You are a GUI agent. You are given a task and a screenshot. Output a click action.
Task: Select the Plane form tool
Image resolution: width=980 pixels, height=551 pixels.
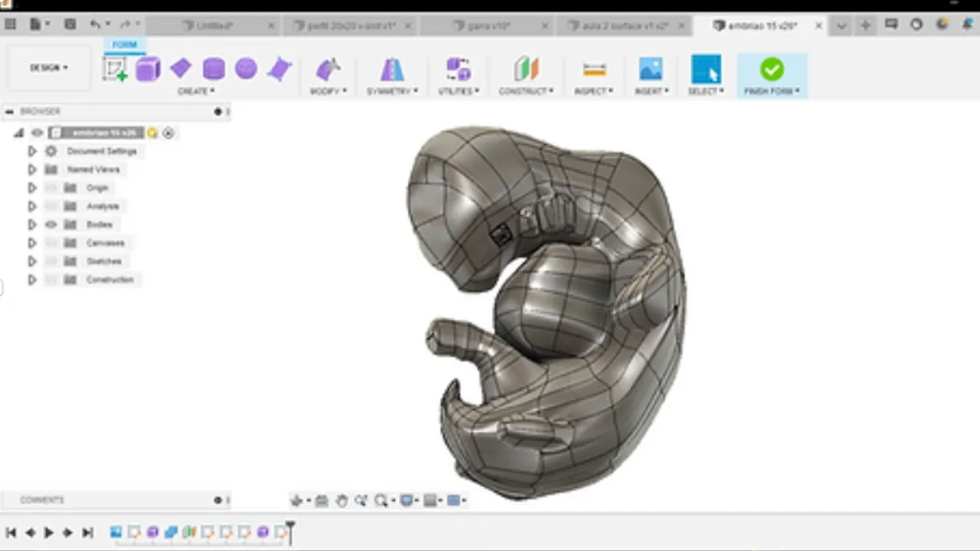point(181,69)
